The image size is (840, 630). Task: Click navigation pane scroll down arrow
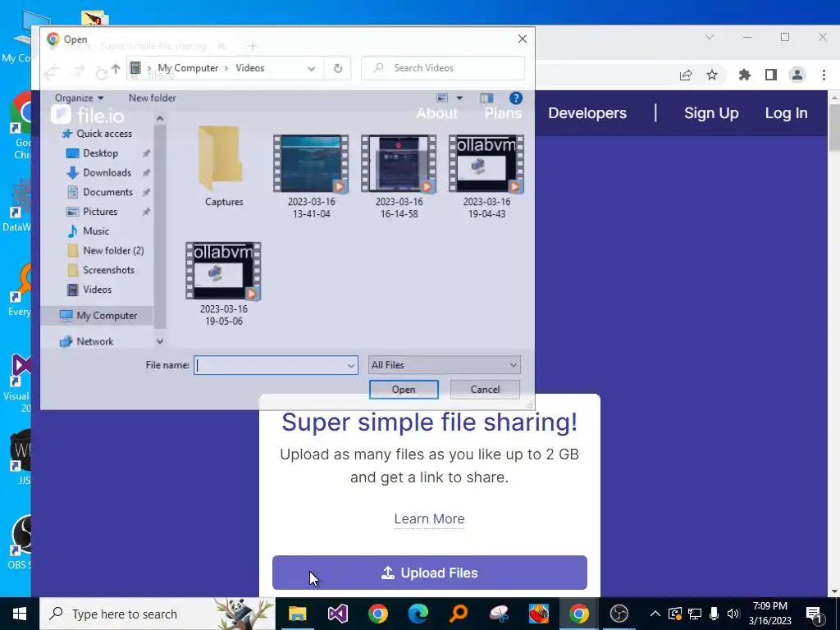160,341
